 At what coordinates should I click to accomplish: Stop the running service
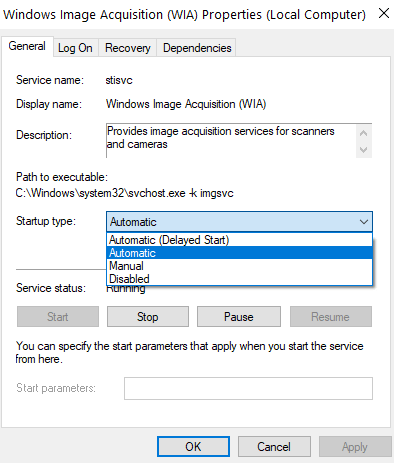148,317
